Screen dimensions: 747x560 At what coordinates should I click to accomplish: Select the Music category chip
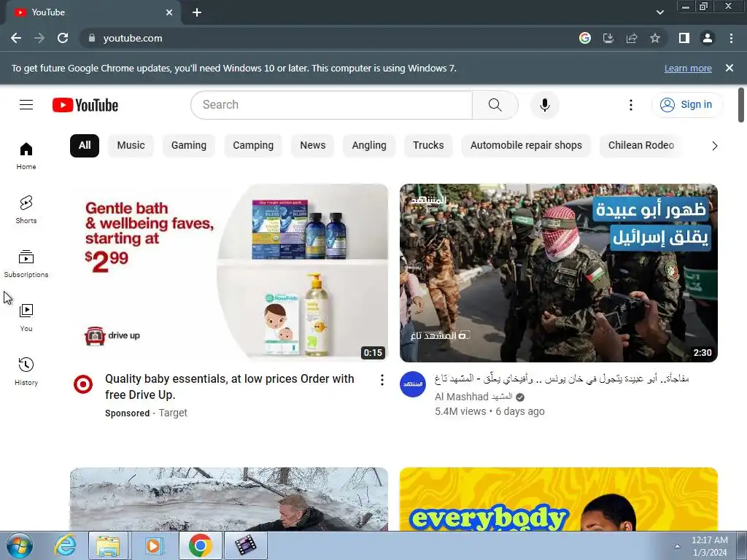pyautogui.click(x=131, y=146)
